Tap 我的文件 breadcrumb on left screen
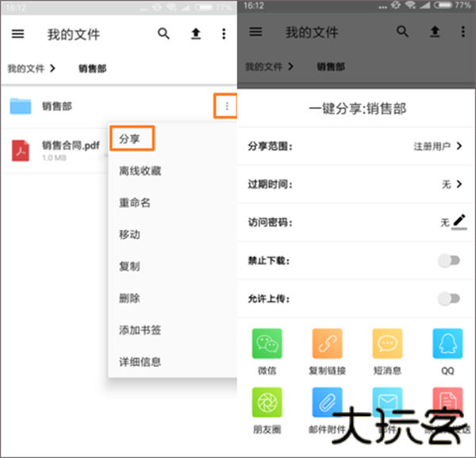This screenshot has width=476, height=458. (x=26, y=68)
